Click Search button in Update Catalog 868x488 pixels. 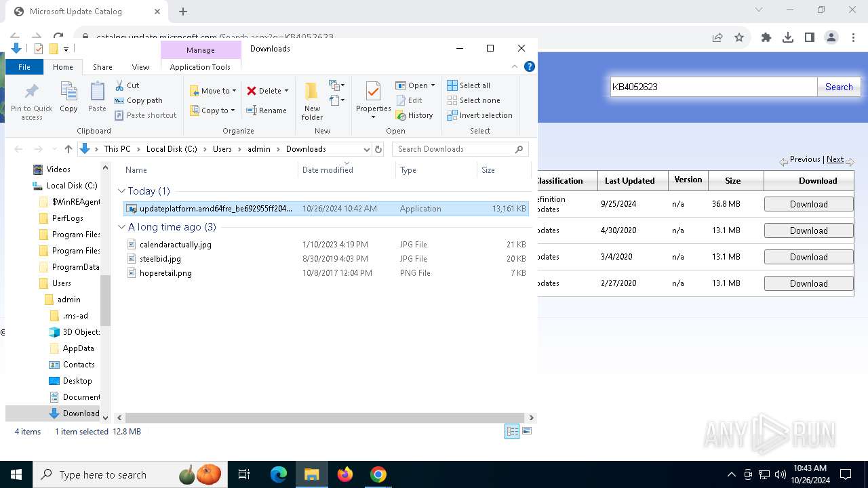click(839, 87)
